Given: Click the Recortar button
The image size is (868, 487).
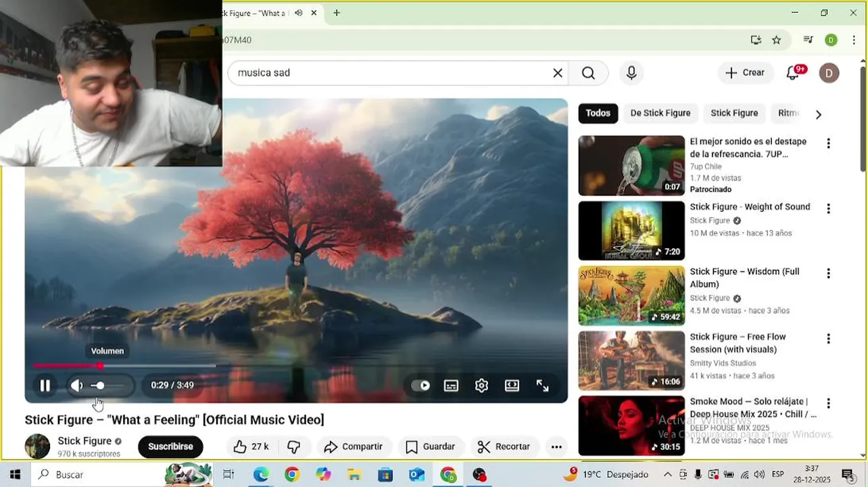Looking at the screenshot, I should [504, 446].
